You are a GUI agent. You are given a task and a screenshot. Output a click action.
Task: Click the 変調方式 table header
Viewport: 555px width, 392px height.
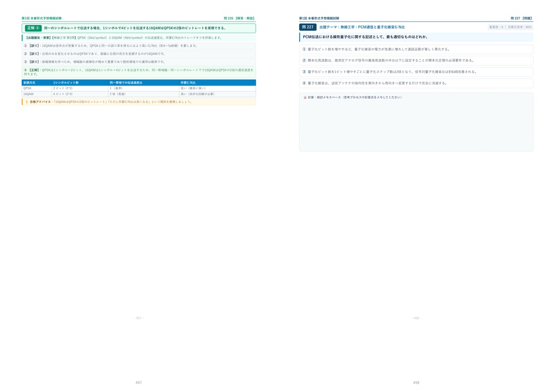(37, 83)
